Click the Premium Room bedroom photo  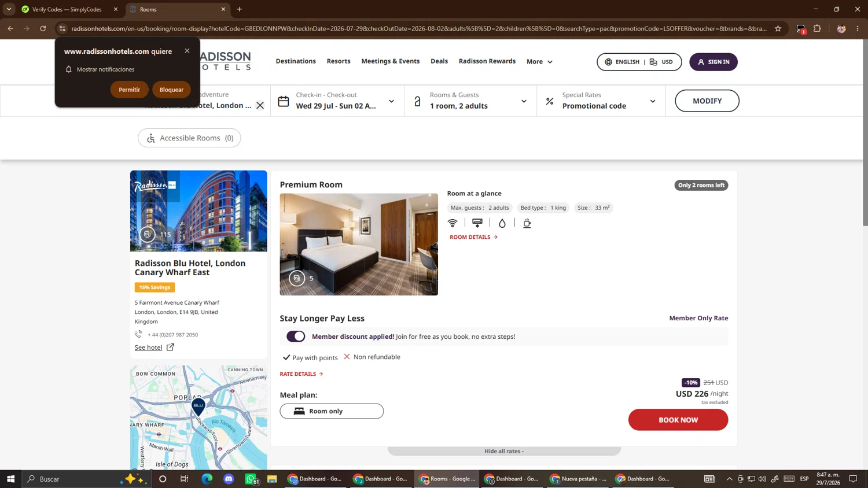(359, 245)
